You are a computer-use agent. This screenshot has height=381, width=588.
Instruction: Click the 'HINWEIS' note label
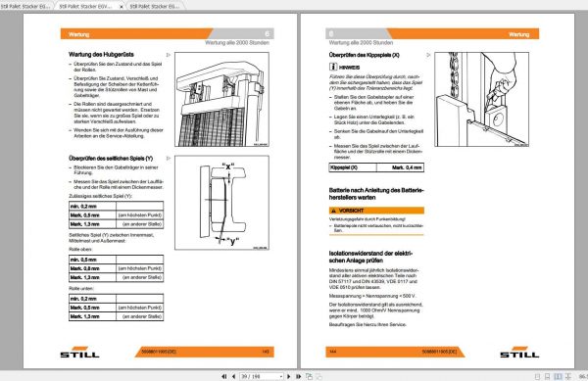point(350,68)
